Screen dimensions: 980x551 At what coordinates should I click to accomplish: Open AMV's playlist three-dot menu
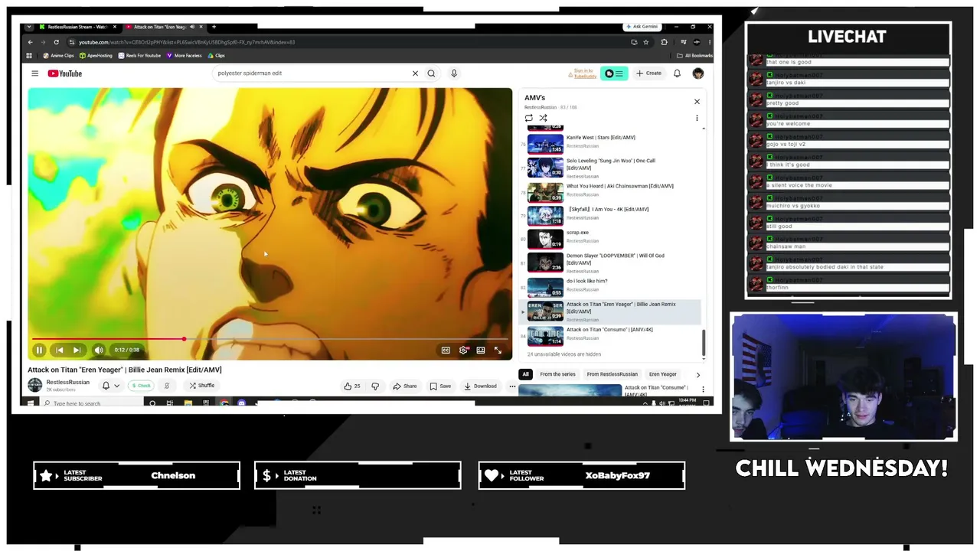(x=697, y=118)
